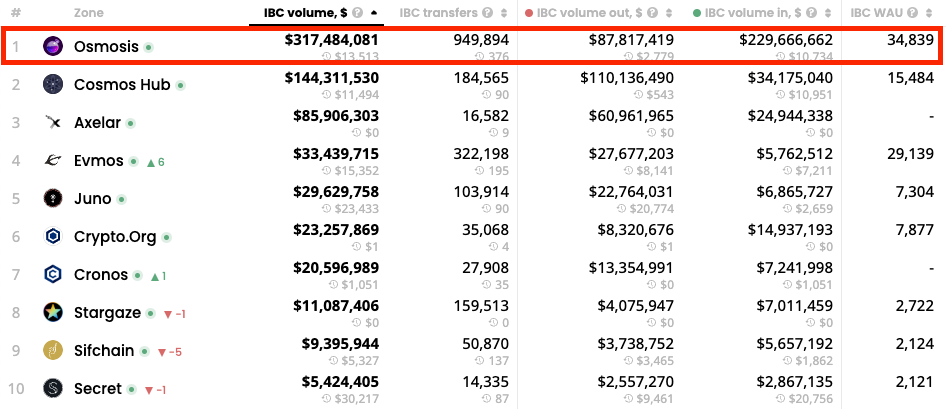Toggle sort arrows on IBC transfers column
946x409 pixels.
(504, 12)
